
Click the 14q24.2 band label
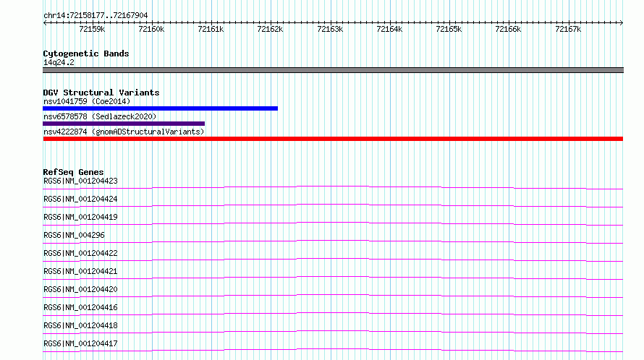point(59,62)
